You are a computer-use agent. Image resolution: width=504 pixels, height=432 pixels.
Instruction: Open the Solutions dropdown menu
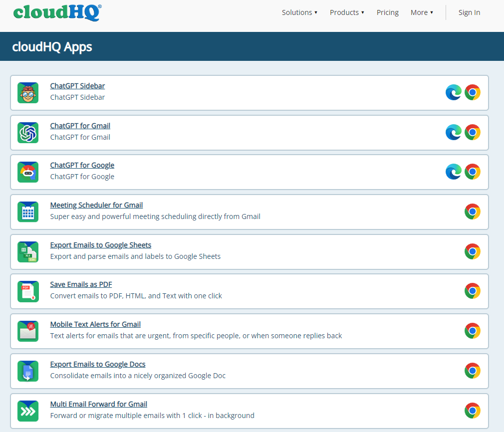point(299,12)
